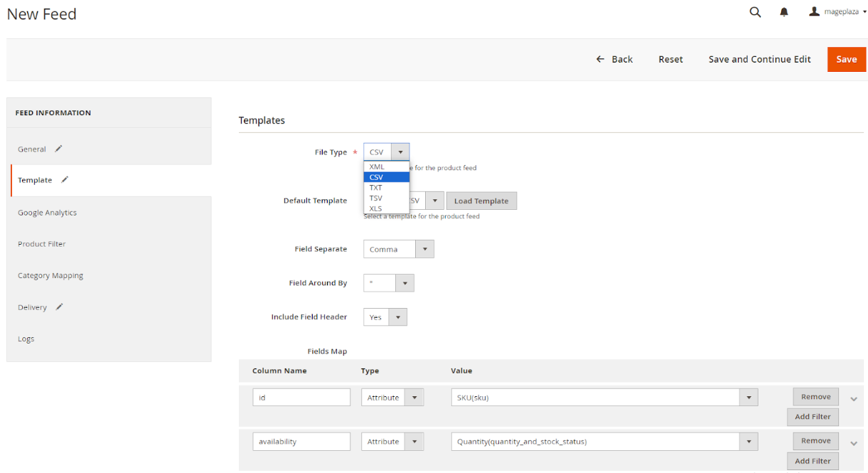Open the Google Analytics section
868x473 pixels.
click(x=47, y=213)
